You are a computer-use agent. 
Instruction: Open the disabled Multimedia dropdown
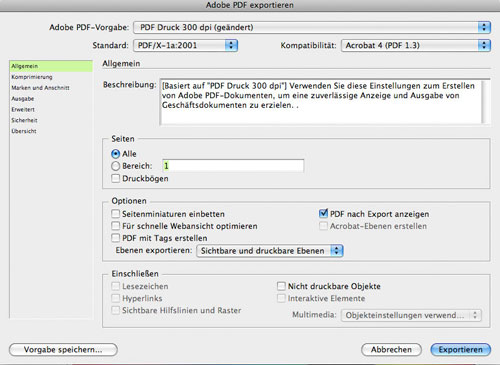coord(411,315)
